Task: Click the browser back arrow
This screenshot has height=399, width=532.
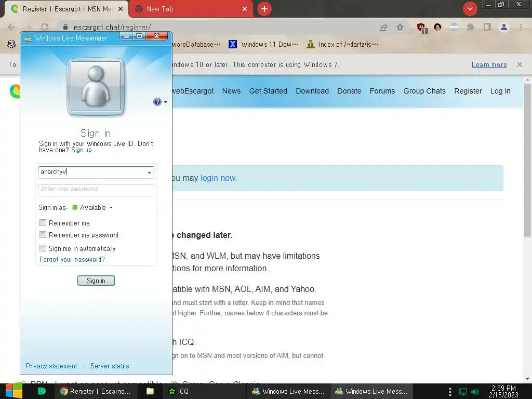Action: (11, 27)
